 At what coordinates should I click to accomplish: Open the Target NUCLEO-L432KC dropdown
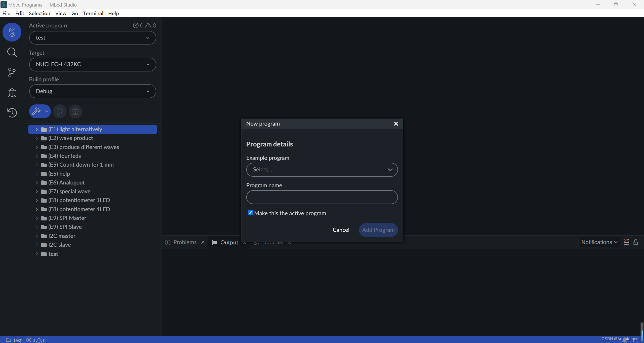(92, 64)
